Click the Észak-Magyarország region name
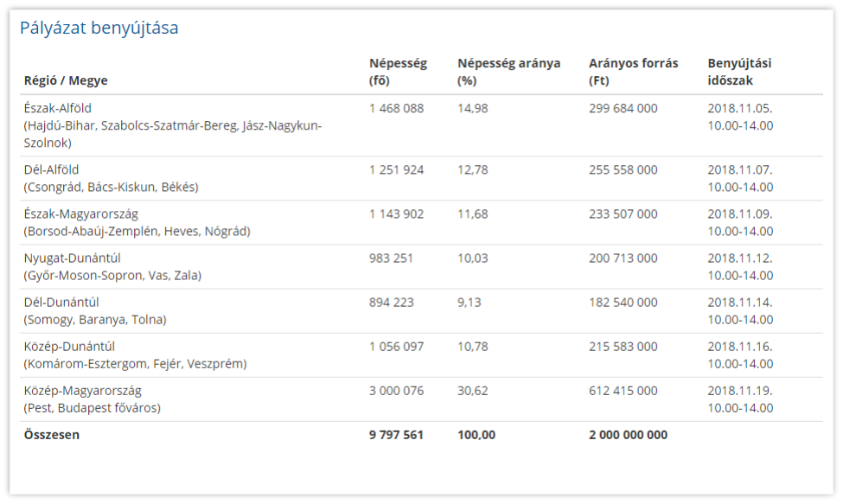Screen dimensions: 843x504 pos(81,214)
